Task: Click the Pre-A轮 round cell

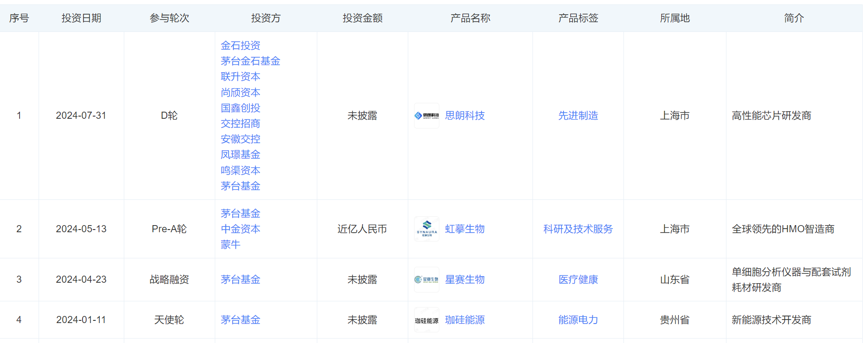Action: point(169,229)
